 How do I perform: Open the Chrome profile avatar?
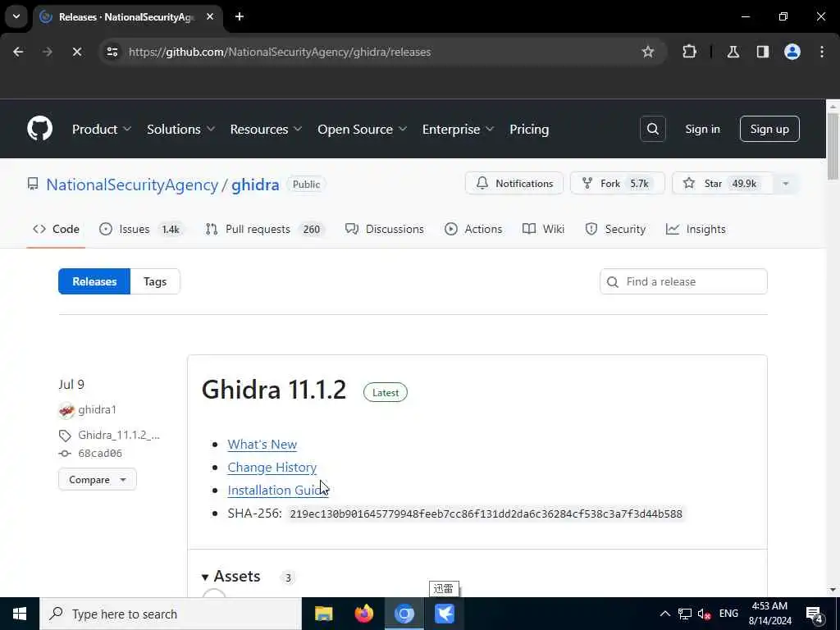792,52
